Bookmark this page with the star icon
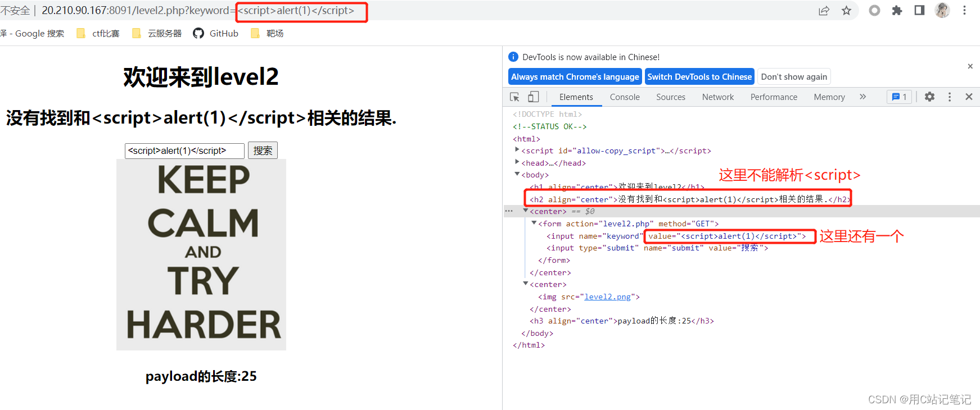 click(846, 11)
